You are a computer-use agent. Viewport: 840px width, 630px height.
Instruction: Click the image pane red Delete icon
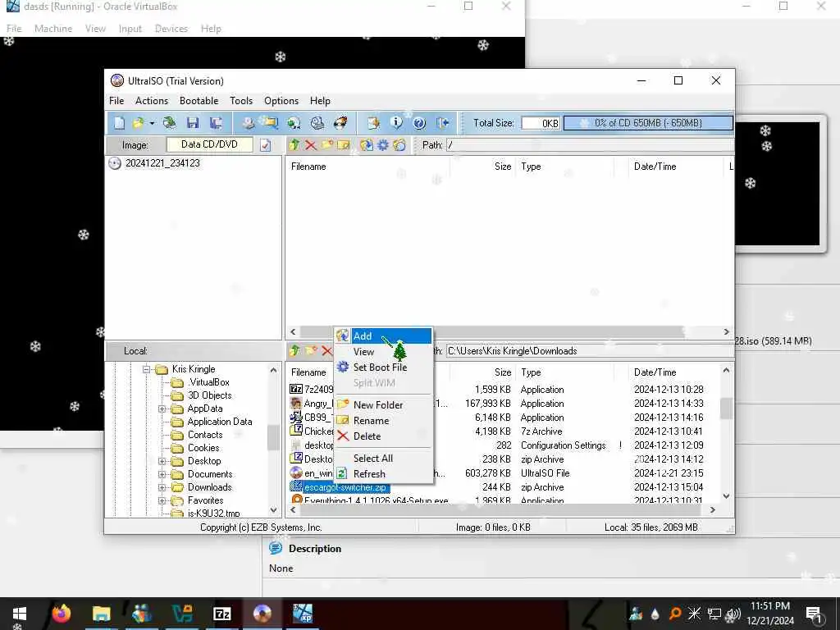(311, 145)
